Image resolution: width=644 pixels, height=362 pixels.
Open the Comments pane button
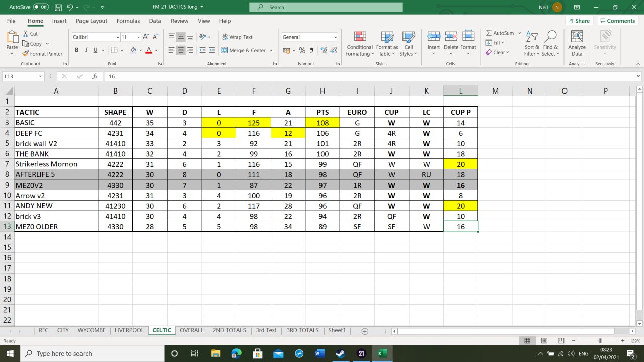click(617, 21)
